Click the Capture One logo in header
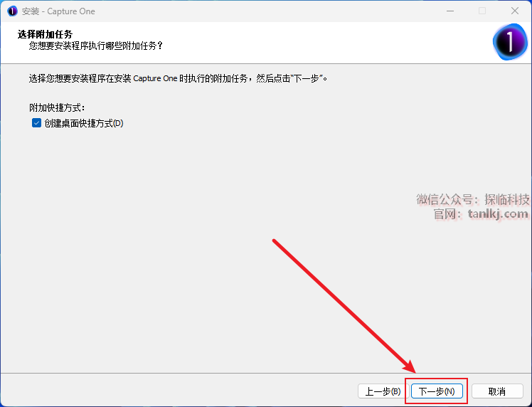532x407 pixels. click(510, 42)
